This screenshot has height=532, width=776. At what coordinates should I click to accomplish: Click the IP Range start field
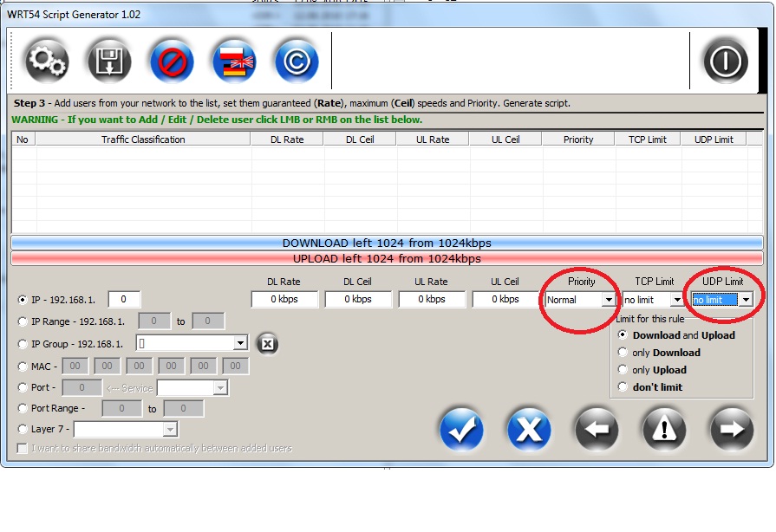tap(154, 321)
